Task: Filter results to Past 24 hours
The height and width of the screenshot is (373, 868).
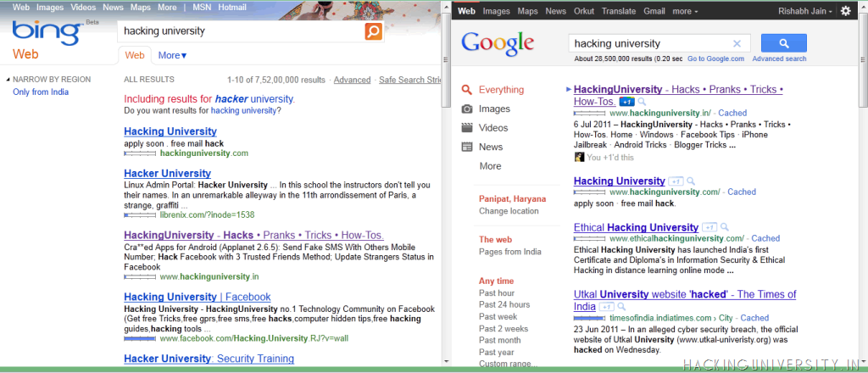Action: pyautogui.click(x=504, y=304)
